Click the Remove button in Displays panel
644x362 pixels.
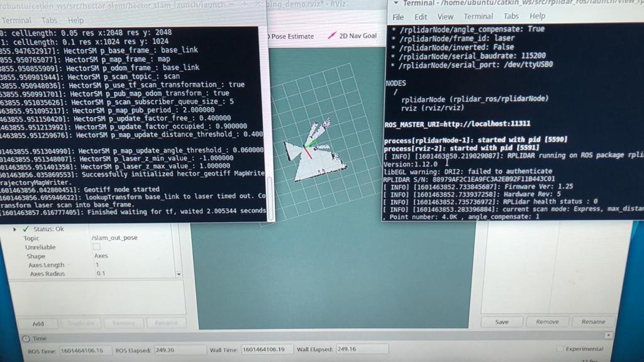click(x=124, y=323)
